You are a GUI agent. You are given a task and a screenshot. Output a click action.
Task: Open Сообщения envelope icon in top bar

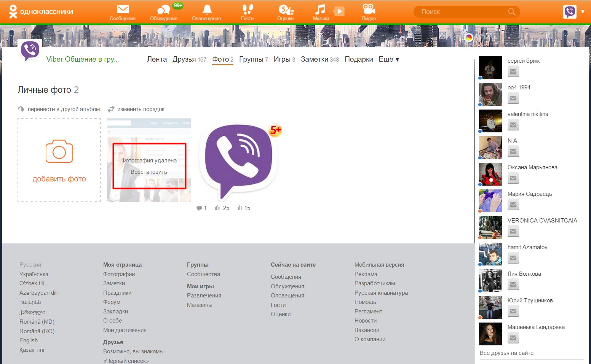(x=123, y=10)
